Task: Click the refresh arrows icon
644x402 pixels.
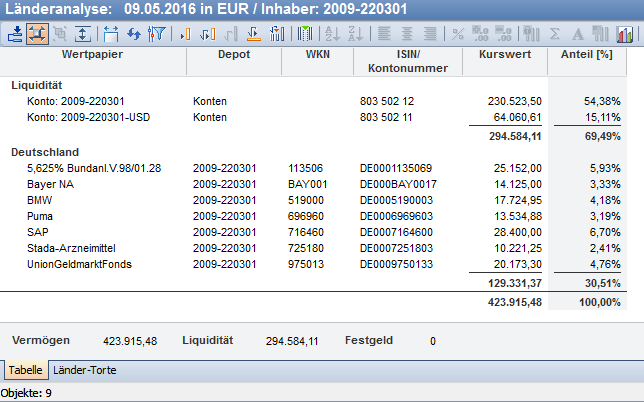Action: [x=132, y=33]
